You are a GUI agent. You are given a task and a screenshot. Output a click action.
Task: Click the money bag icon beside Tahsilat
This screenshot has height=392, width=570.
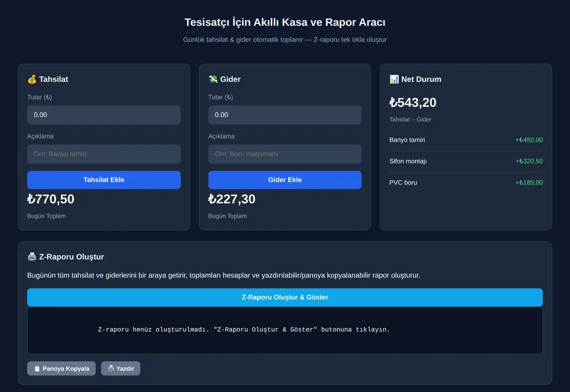pyautogui.click(x=32, y=79)
